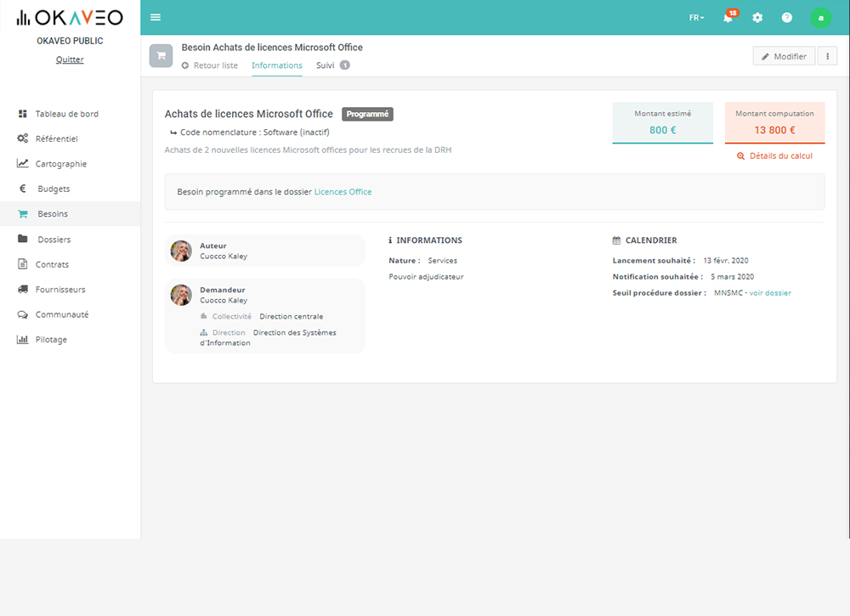850x616 pixels.
Task: Click the Tableau de bord grid icon
Action: (x=22, y=114)
